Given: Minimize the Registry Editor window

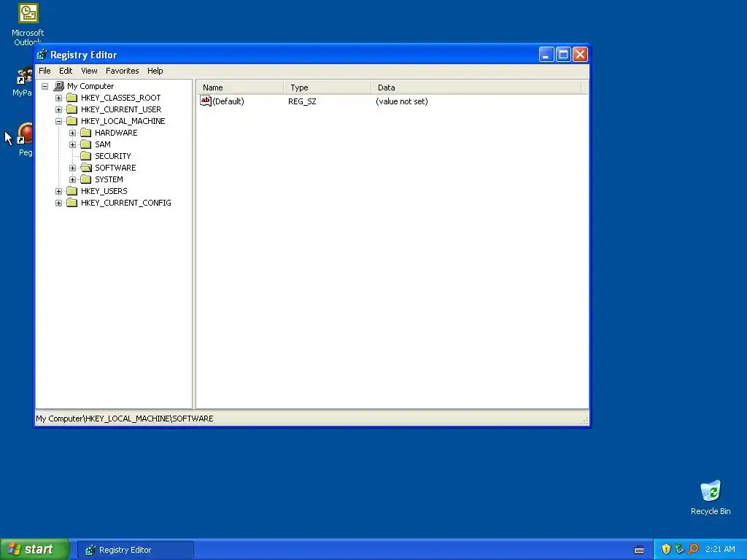Looking at the screenshot, I should tap(546, 55).
